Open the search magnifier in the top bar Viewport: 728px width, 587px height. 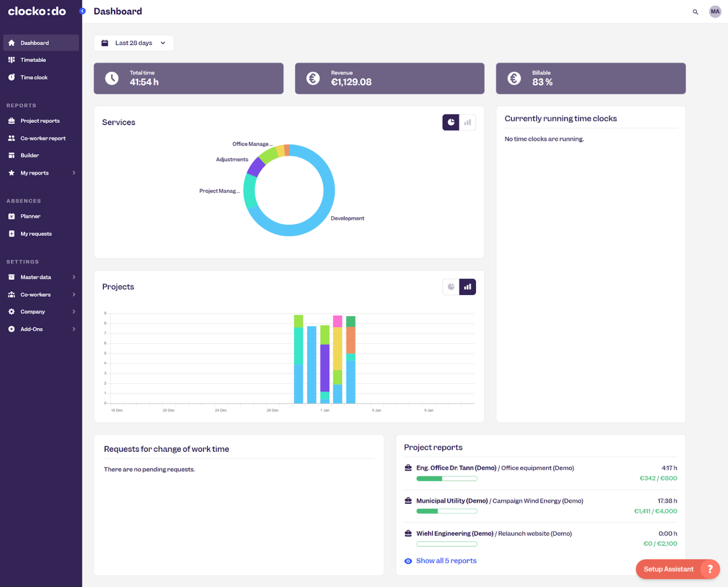click(x=695, y=12)
